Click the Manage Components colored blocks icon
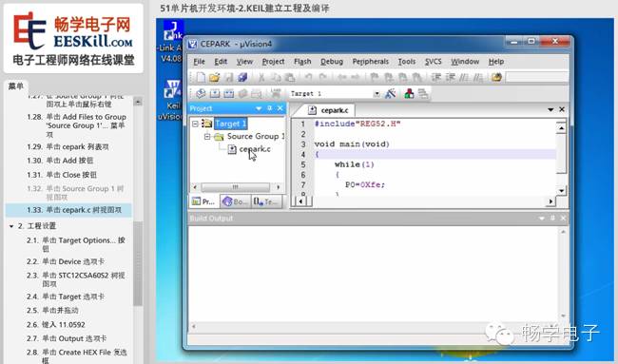 pos(409,93)
